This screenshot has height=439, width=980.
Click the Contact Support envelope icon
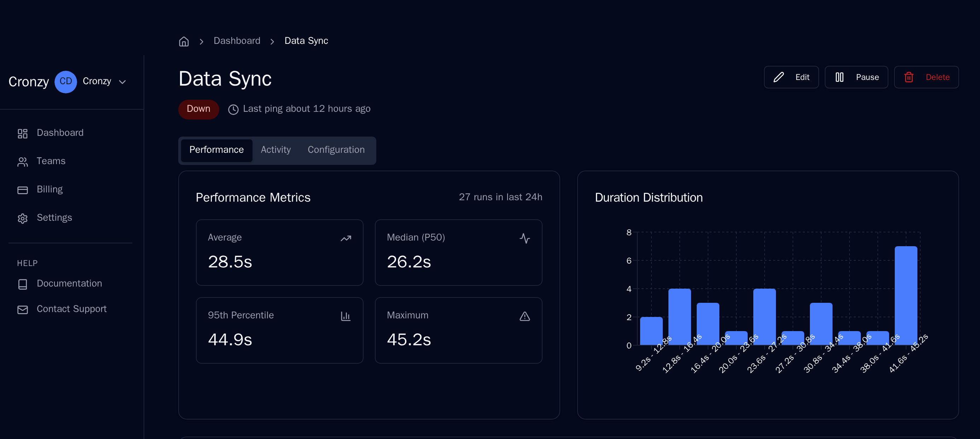point(22,309)
